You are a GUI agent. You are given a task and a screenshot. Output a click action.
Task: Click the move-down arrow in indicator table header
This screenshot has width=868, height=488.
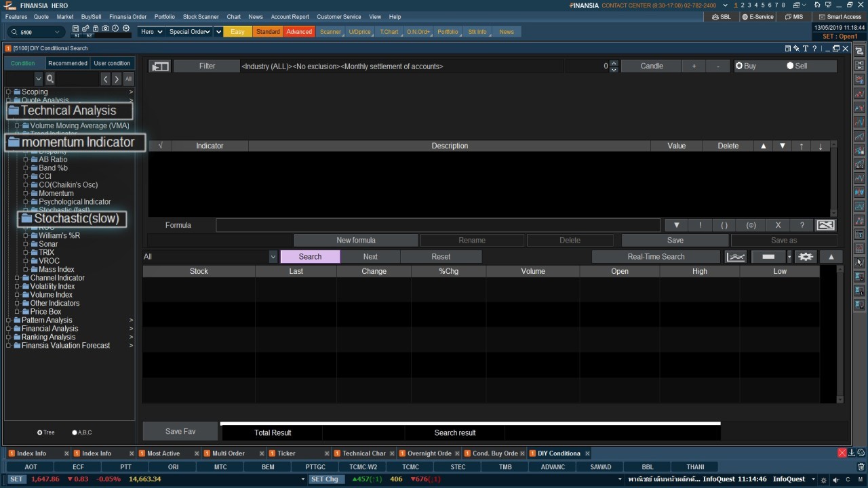coord(783,146)
